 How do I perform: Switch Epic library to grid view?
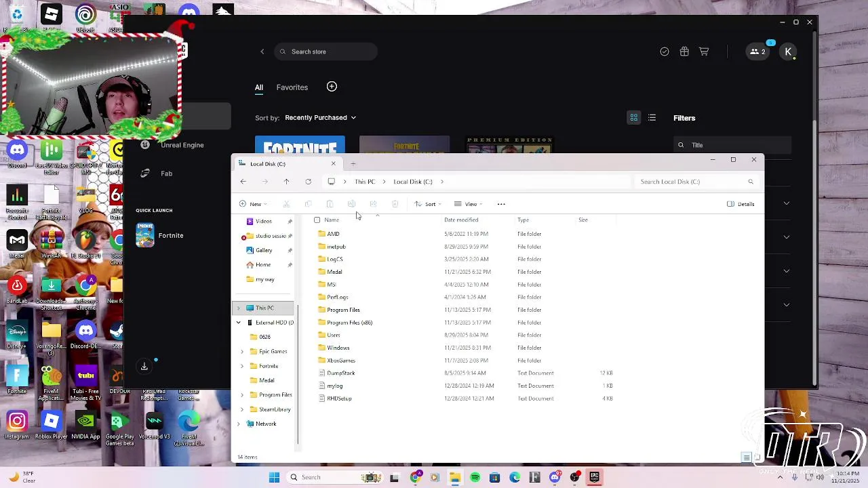[633, 118]
